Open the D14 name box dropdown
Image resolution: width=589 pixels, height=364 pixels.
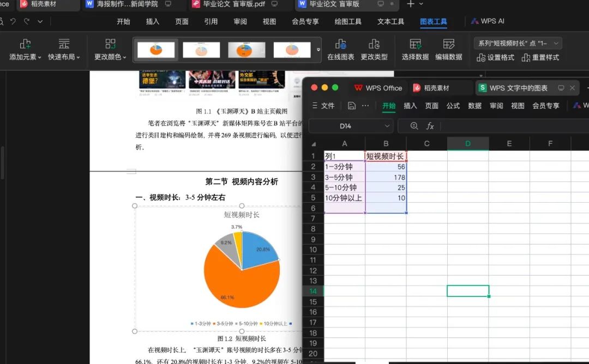[387, 126]
